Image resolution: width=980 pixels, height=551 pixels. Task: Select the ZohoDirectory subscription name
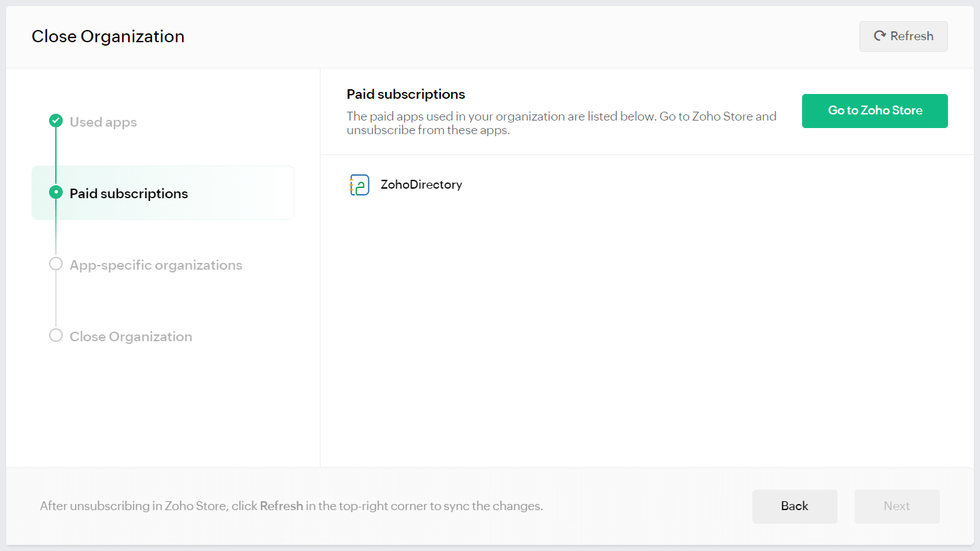click(x=421, y=185)
